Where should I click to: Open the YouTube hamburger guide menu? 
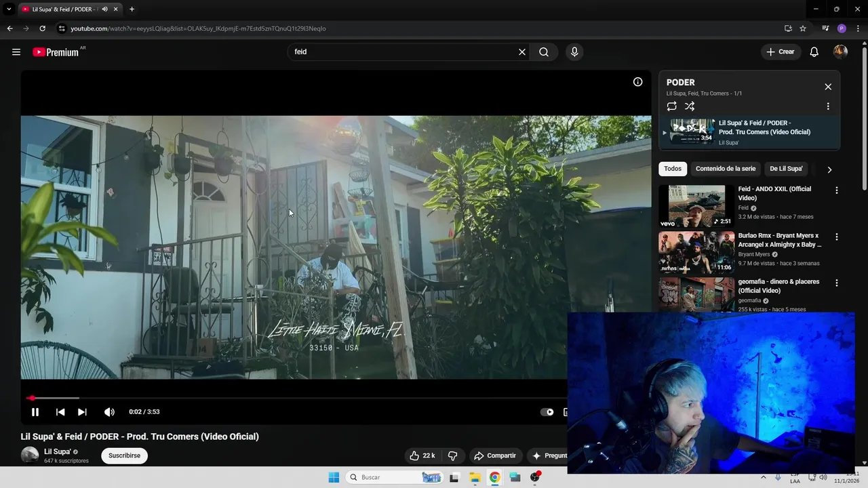tap(16, 52)
